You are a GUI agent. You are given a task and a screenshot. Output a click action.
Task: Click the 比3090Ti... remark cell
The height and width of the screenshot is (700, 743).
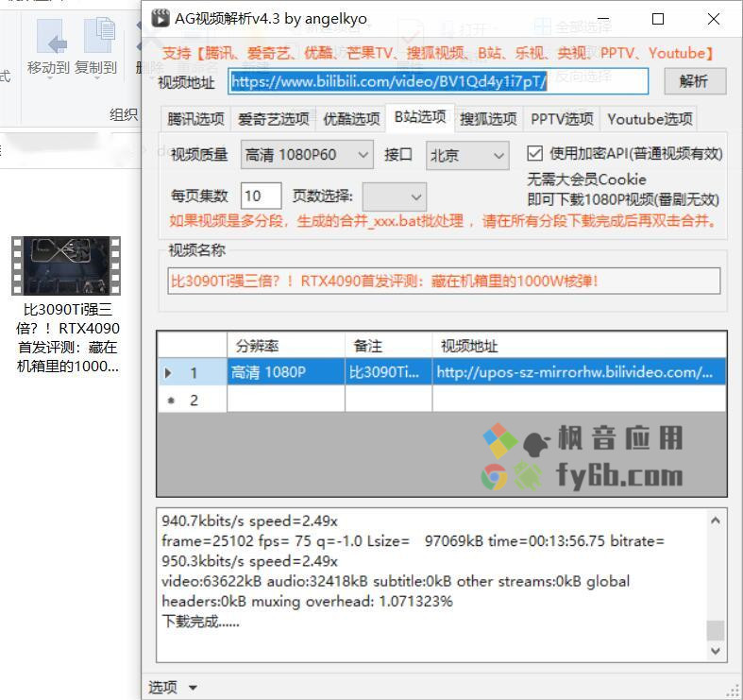[x=388, y=372]
